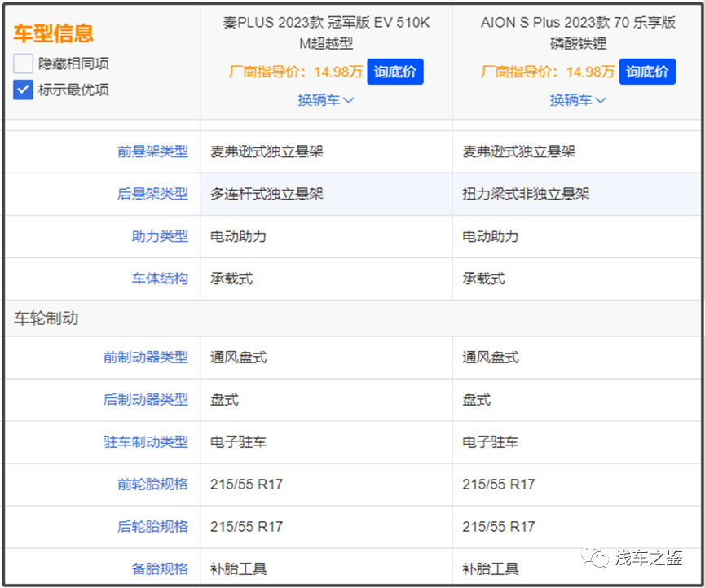The width and height of the screenshot is (705, 588).
Task: Click the 后制动器类型 parameter link
Action: [145, 399]
